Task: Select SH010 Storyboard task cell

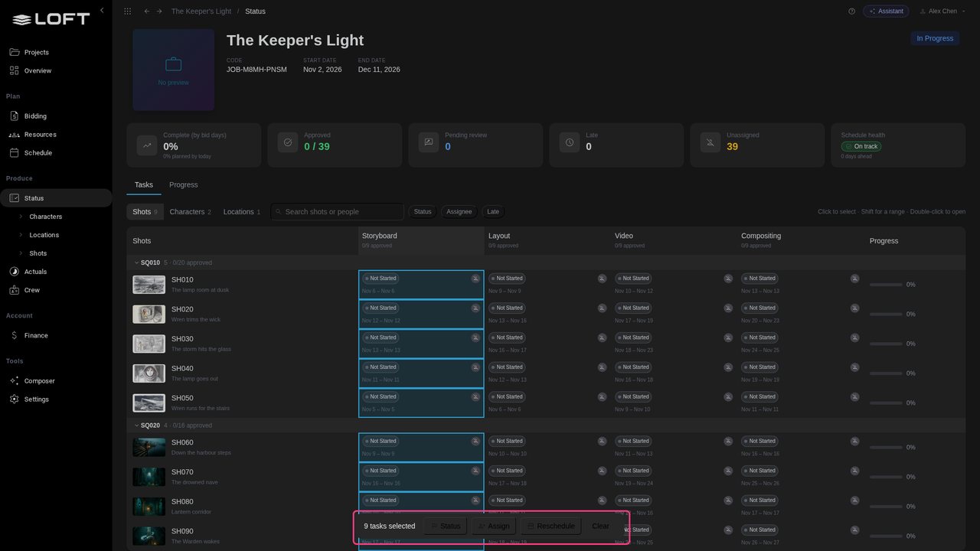Action: point(421,285)
